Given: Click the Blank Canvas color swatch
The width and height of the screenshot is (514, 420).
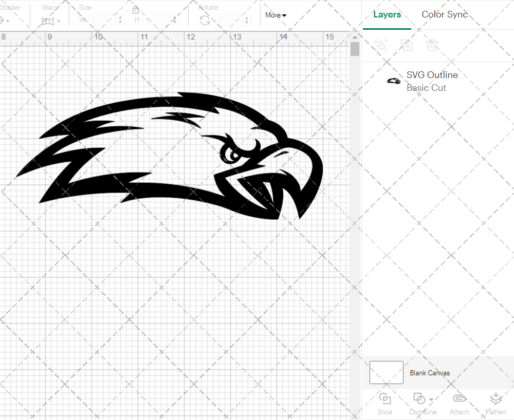Looking at the screenshot, I should [386, 373].
